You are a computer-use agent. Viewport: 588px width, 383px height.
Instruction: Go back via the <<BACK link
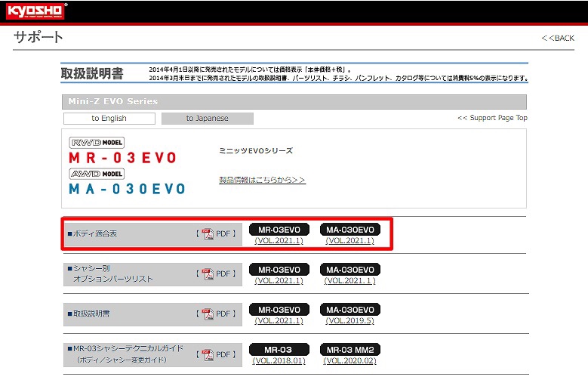(x=558, y=38)
